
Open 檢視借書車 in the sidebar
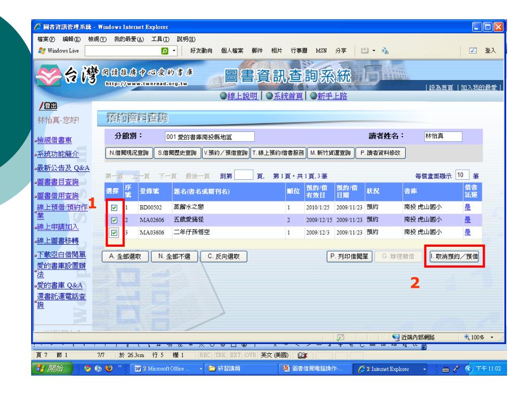click(x=54, y=140)
